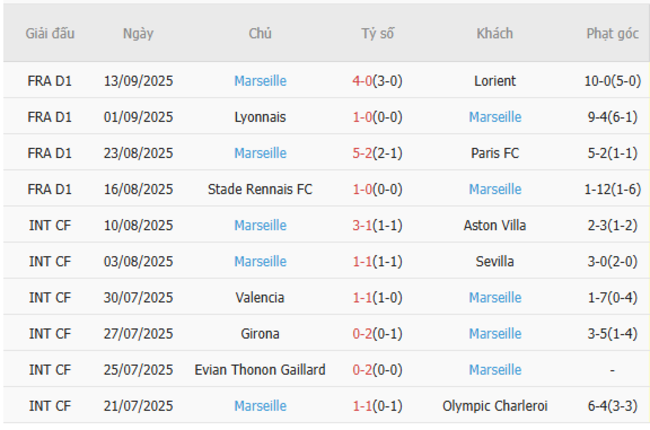The height and width of the screenshot is (430, 650).
Task: Click the Lyonnais home team name
Action: click(x=260, y=117)
